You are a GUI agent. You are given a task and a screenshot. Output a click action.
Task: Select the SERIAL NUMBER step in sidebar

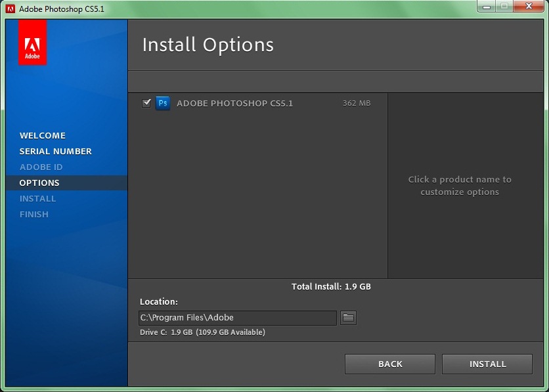coord(56,151)
